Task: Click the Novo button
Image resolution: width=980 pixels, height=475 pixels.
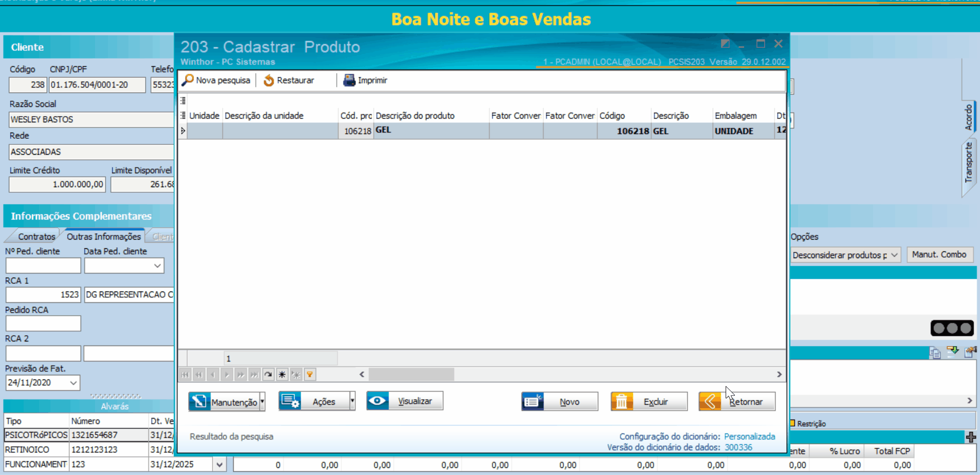Action: (560, 401)
